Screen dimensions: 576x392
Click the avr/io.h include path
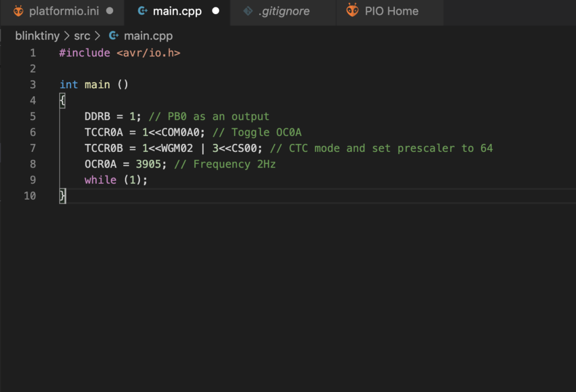coord(148,53)
